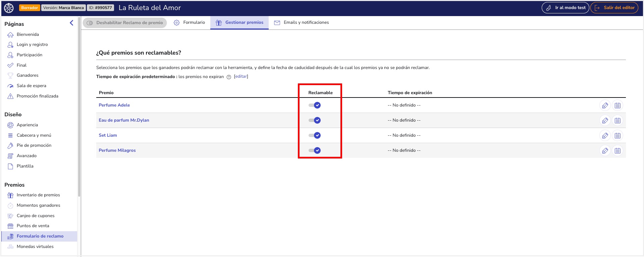Click the Plantilla page icon
This screenshot has height=257, width=644.
click(x=10, y=166)
